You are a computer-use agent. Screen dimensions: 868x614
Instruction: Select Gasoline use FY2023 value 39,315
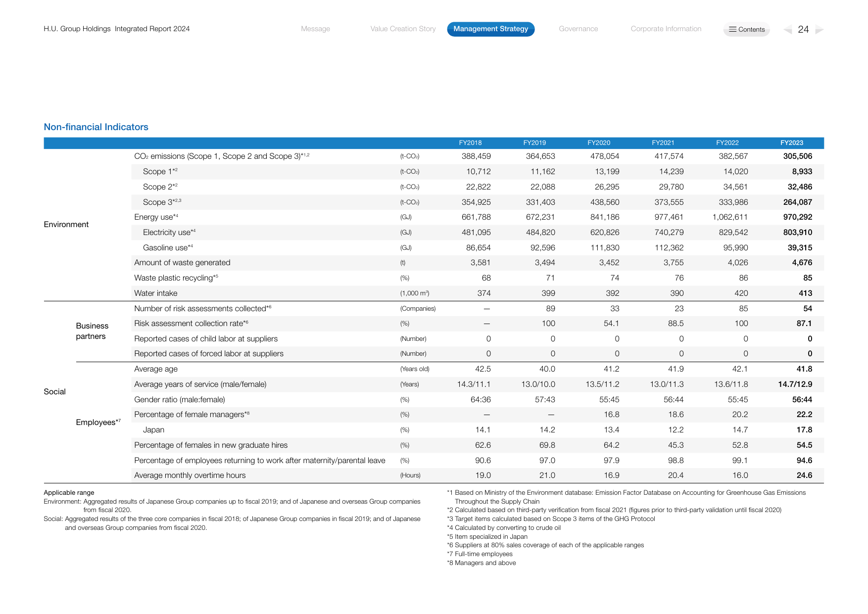click(800, 248)
